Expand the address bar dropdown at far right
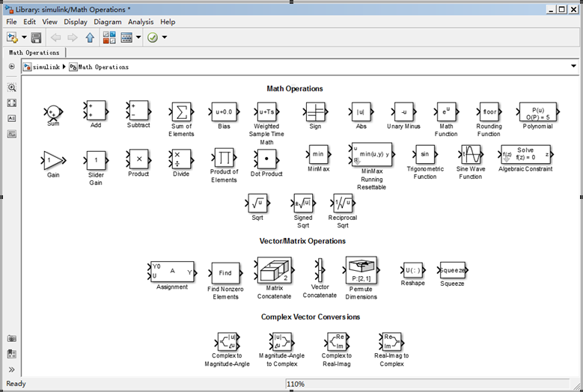The image size is (583, 392). pos(573,67)
